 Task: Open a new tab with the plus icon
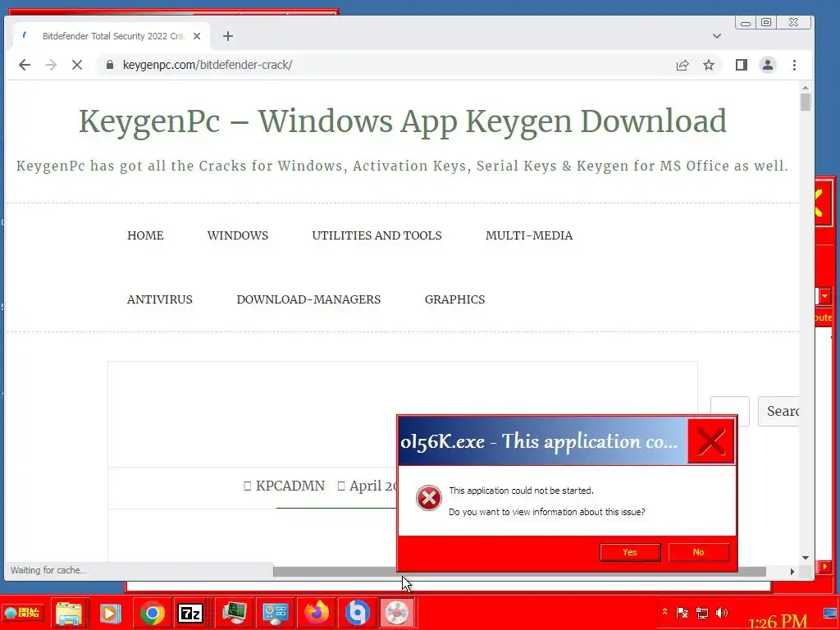tap(228, 36)
